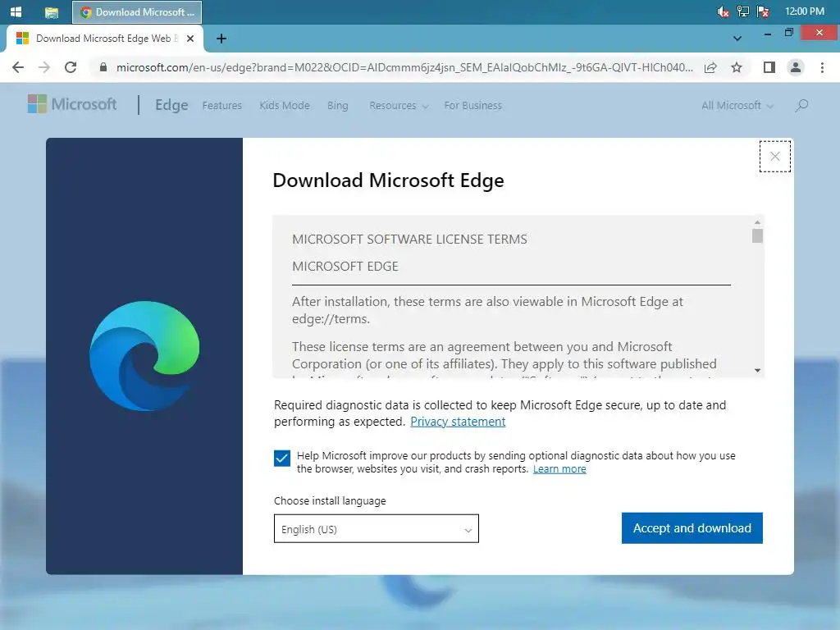The width and height of the screenshot is (840, 630).
Task: Expand the Resources dropdown
Action: click(x=399, y=106)
